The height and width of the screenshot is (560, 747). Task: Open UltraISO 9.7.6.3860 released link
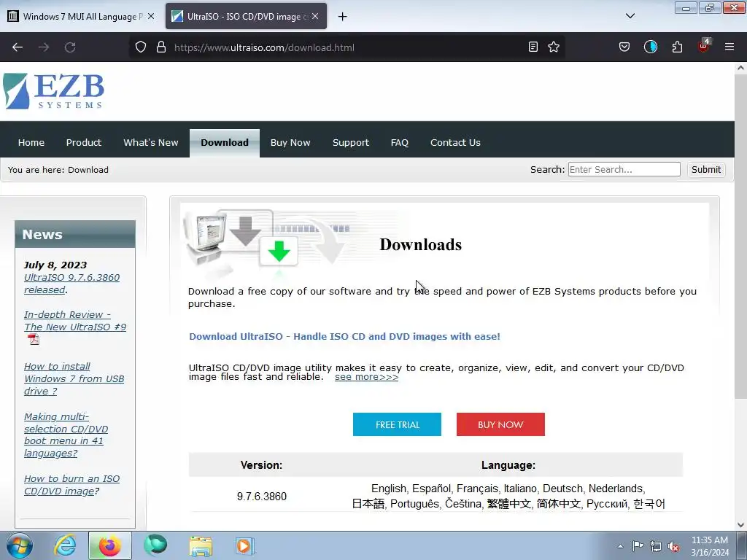[71, 284]
